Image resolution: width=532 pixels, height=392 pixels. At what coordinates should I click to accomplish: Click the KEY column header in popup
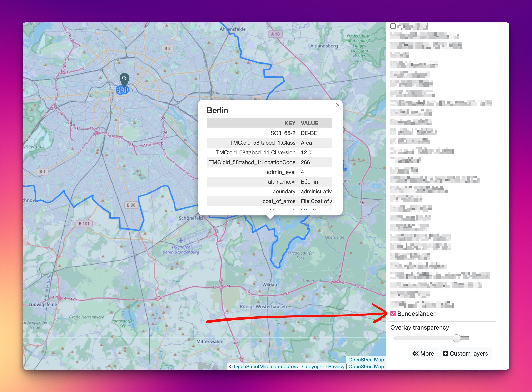pyautogui.click(x=290, y=123)
